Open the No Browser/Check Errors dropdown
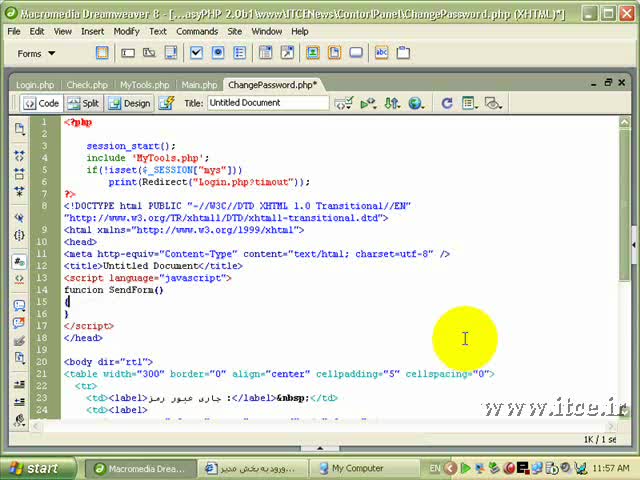640x480 pixels. coord(343,103)
